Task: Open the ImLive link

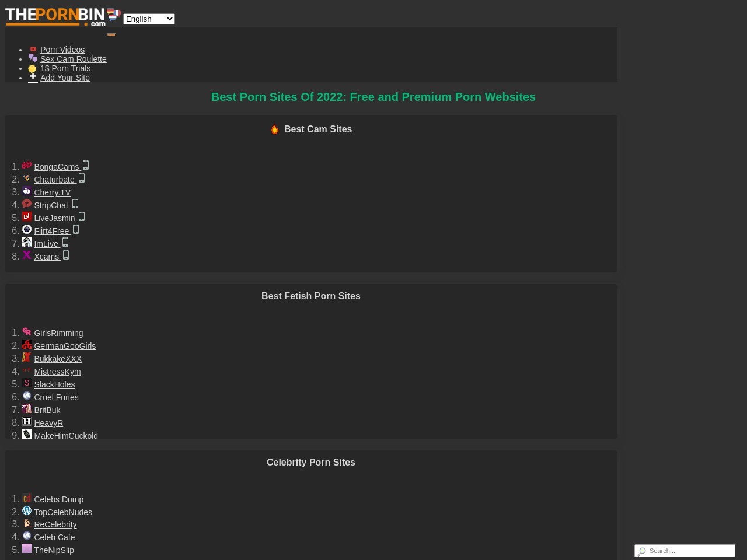Action: tap(46, 244)
